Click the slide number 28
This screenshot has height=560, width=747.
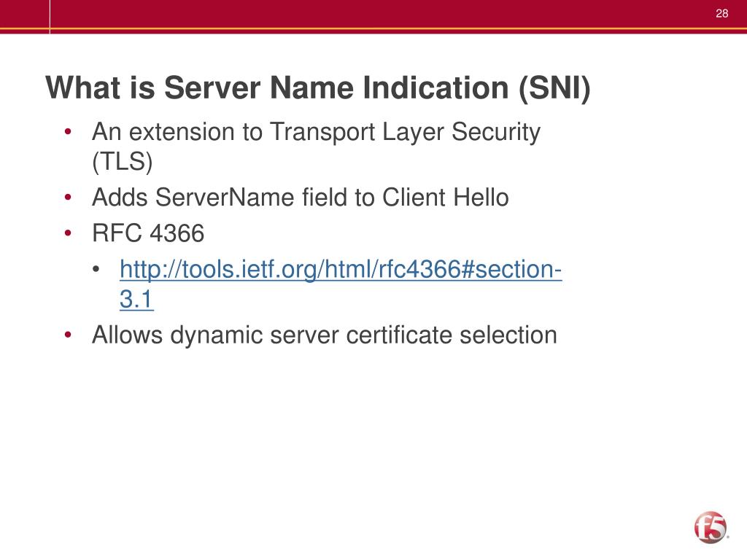[721, 13]
